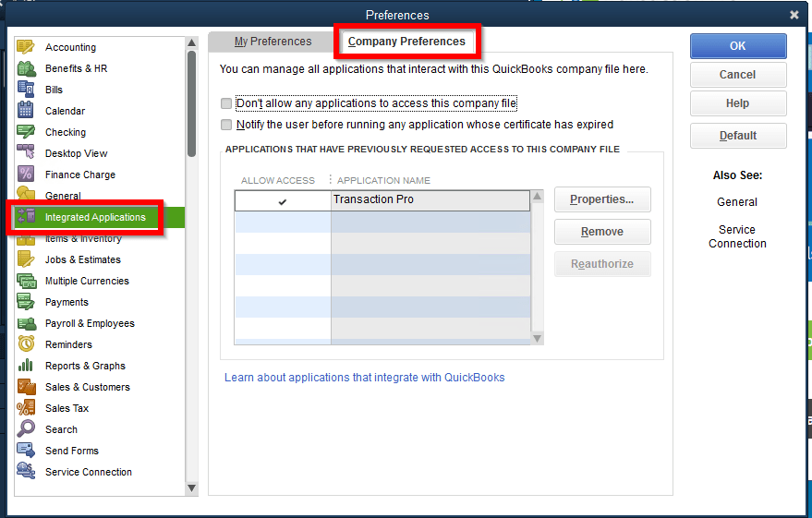Select Send Forms preferences

(x=72, y=451)
